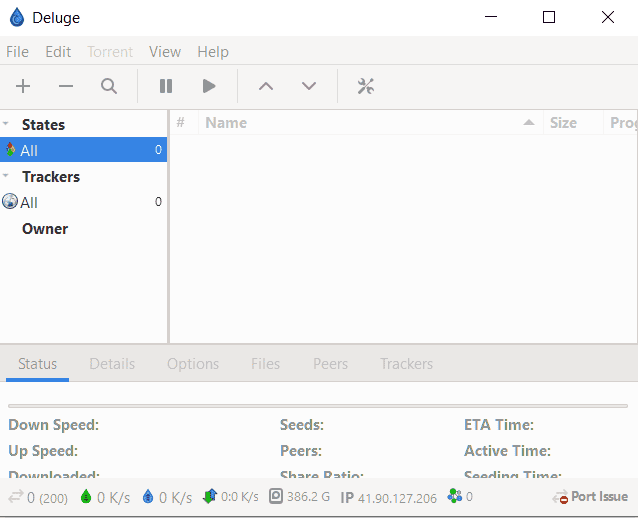Toggle Name column sort arrow
Image resolution: width=638 pixels, height=518 pixels.
click(x=529, y=122)
